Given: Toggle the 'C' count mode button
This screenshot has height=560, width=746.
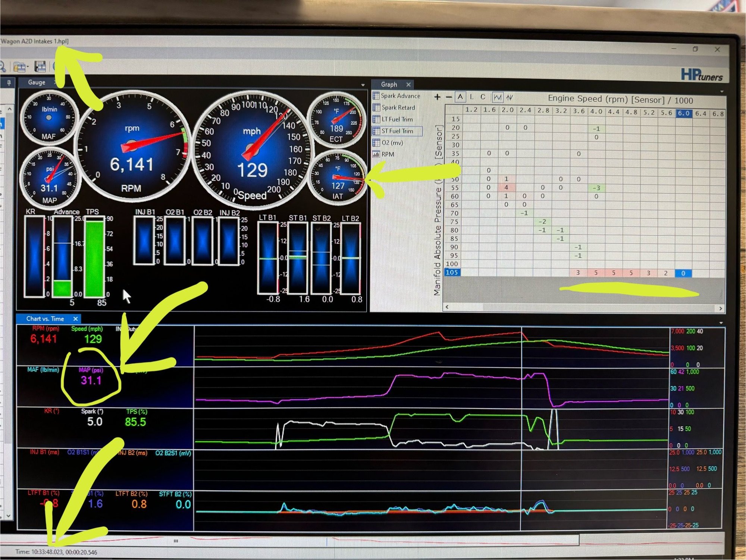Looking at the screenshot, I should (483, 97).
